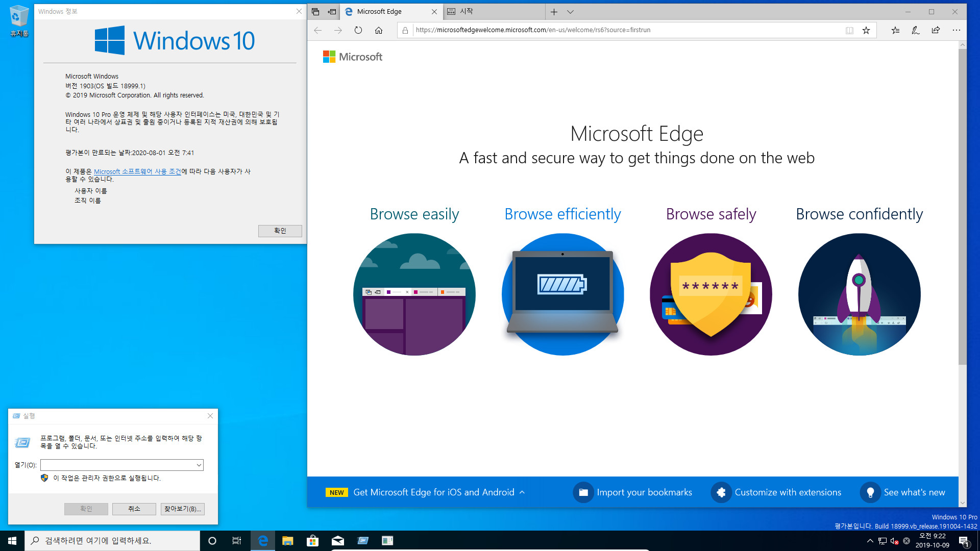This screenshot has height=551, width=980.
Task: Click the Import your bookmarks folder icon
Action: tap(583, 492)
